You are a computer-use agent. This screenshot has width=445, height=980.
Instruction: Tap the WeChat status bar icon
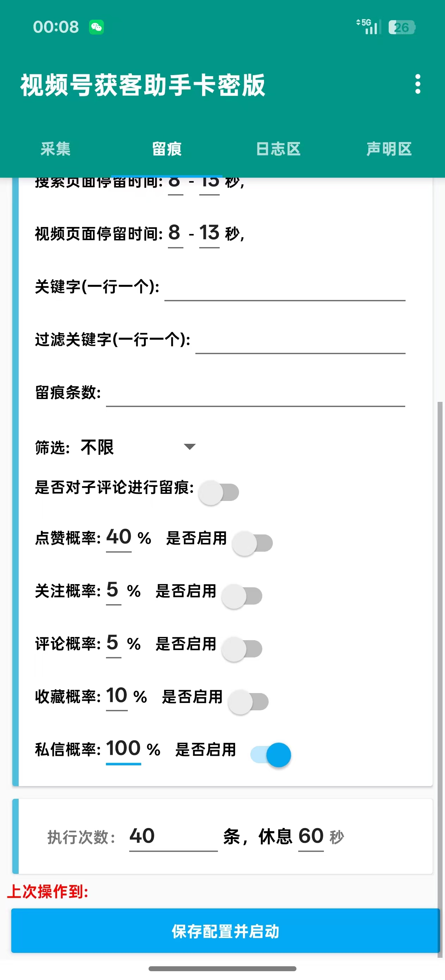coord(96,27)
